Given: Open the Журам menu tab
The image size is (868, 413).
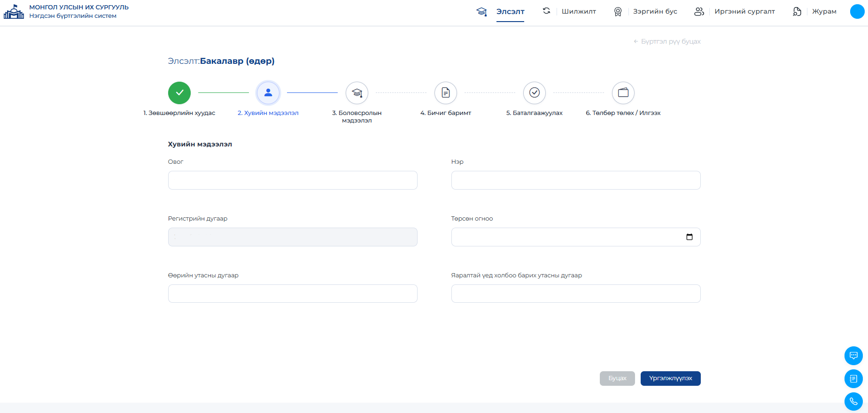Looking at the screenshot, I should 824,12.
